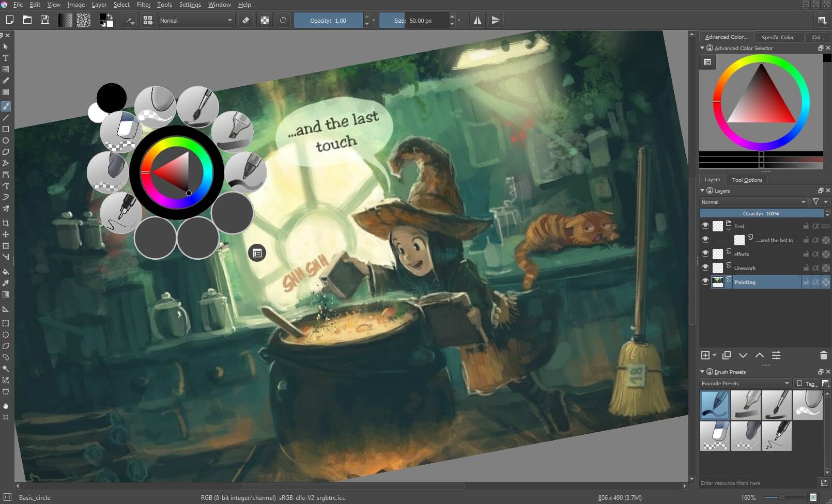The width and height of the screenshot is (832, 504).
Task: Activate the Gradient tool
Action: click(6, 294)
